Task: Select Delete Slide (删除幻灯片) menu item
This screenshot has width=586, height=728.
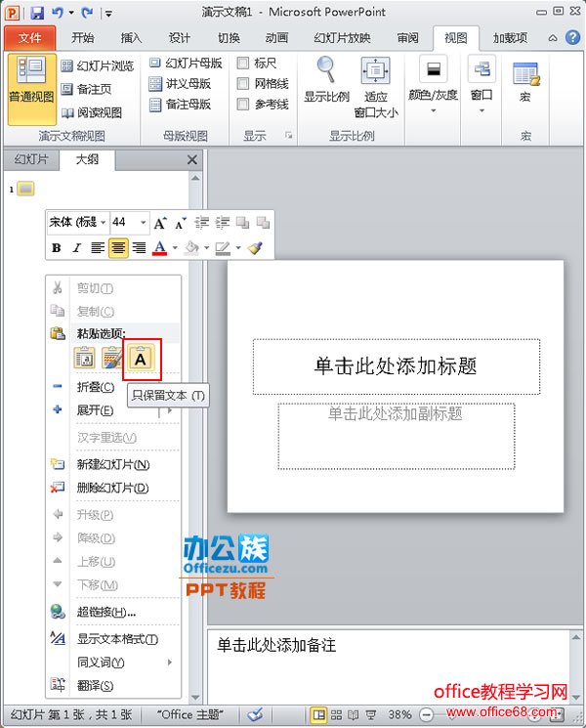Action: tap(113, 488)
